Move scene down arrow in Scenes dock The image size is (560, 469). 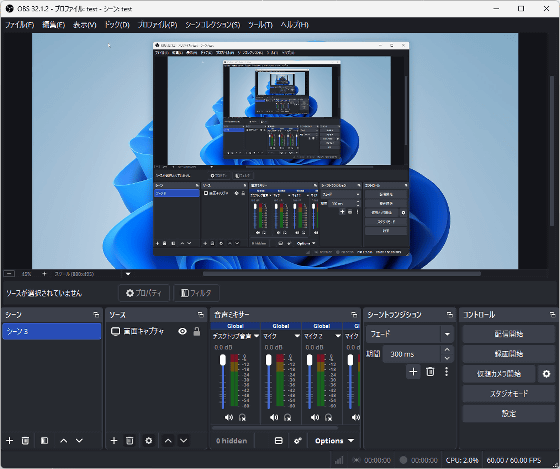pos(79,440)
